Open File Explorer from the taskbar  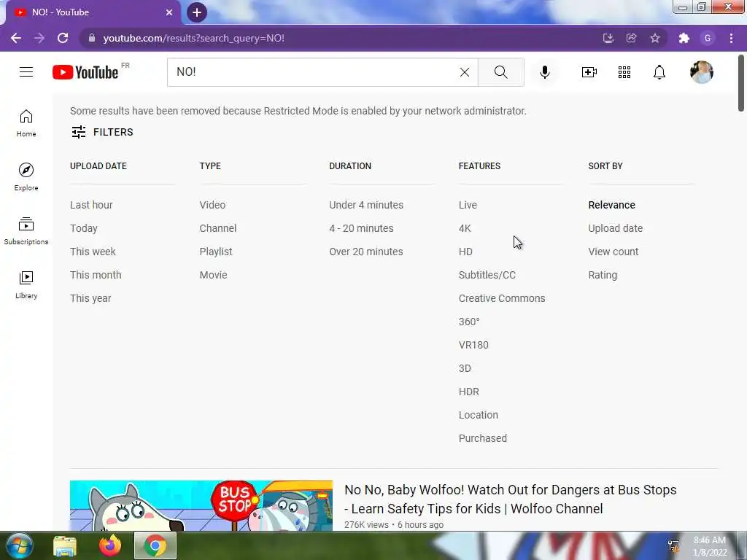(65, 545)
